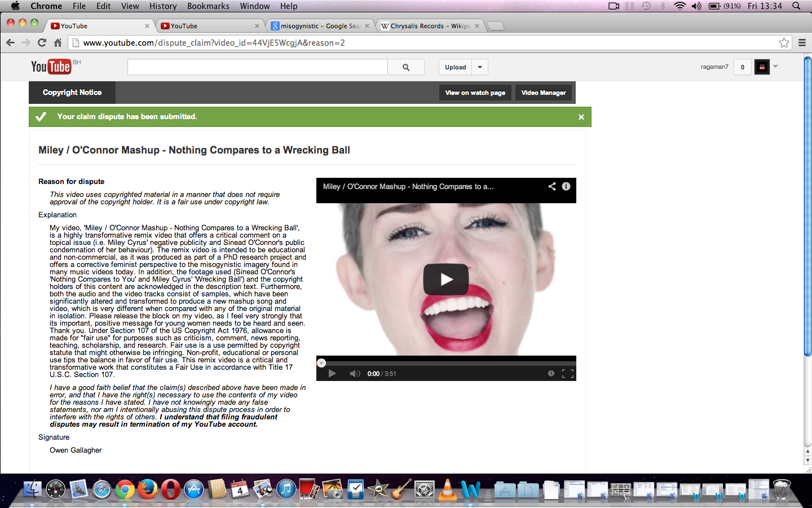Open the ragaman7 account avatar

[762, 67]
